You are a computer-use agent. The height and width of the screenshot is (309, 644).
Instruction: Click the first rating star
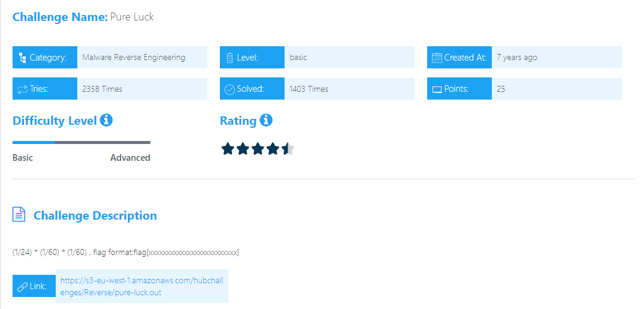[228, 149]
